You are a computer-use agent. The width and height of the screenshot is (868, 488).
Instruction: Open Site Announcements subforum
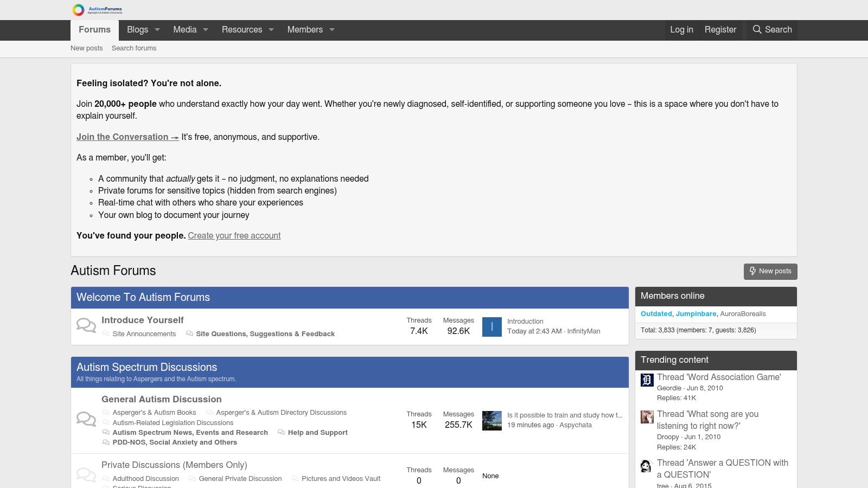click(x=144, y=334)
